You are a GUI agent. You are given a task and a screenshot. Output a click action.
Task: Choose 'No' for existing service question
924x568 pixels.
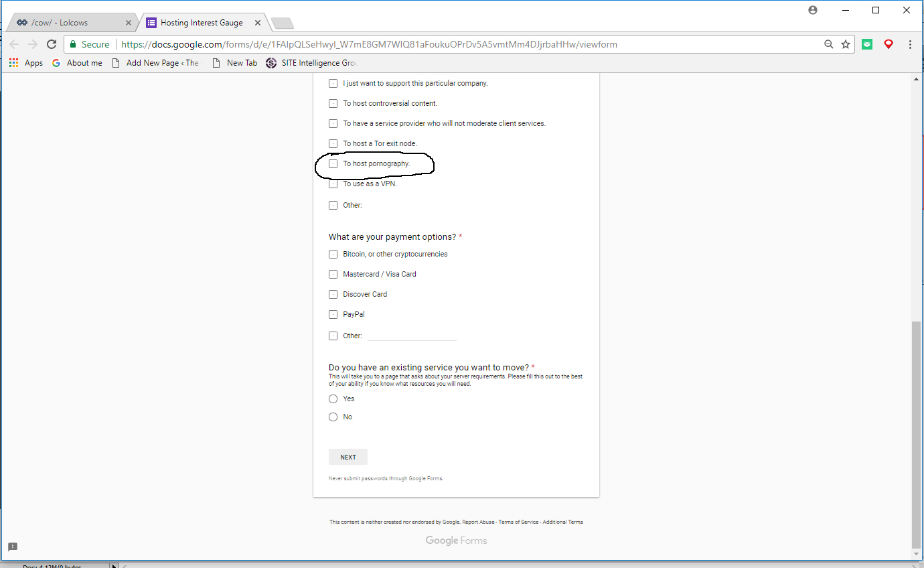333,417
